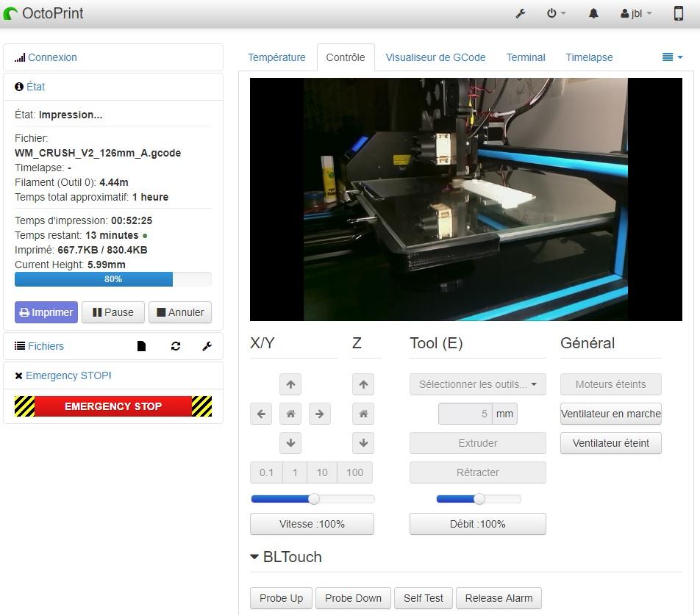
Task: Collapse the Emergency STOP! panel
Action: click(68, 375)
